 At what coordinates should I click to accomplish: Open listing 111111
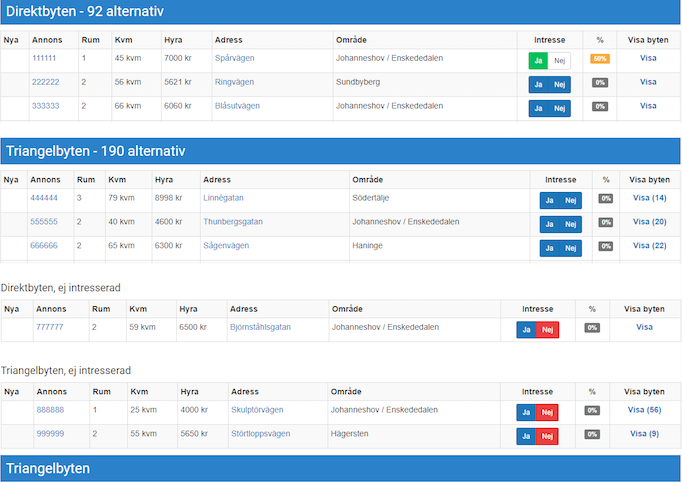point(44,58)
